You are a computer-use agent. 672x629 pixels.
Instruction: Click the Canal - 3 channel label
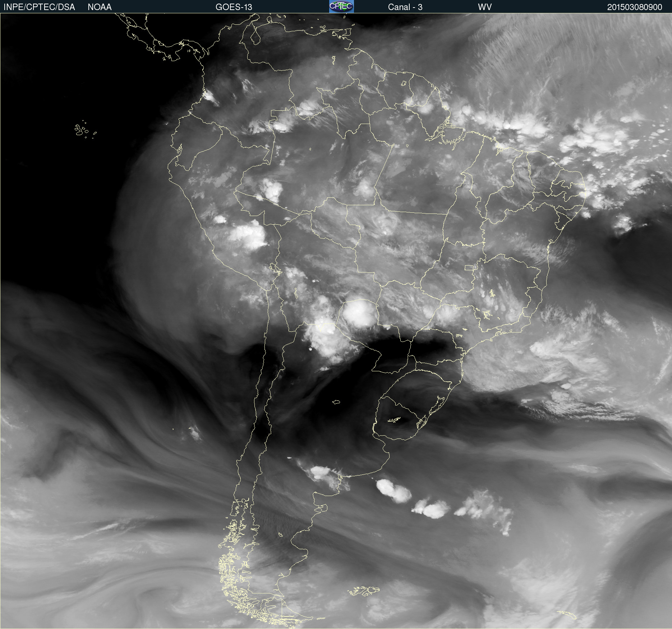[x=405, y=7]
